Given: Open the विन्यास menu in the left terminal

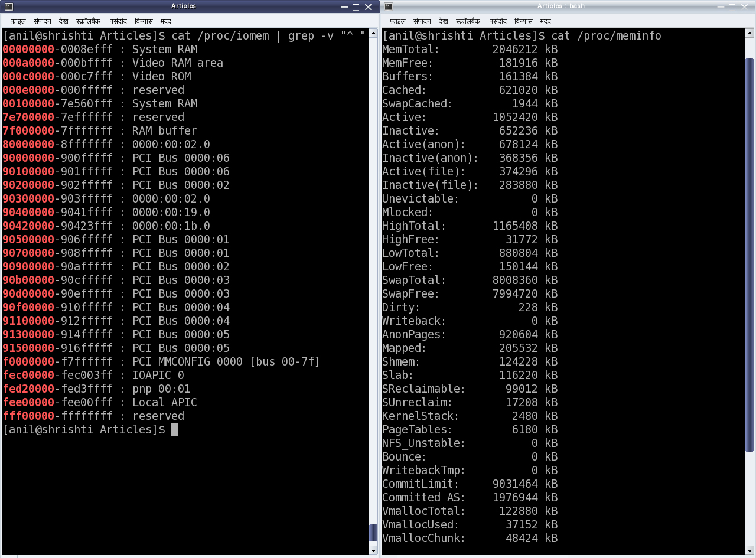Looking at the screenshot, I should 144,21.
